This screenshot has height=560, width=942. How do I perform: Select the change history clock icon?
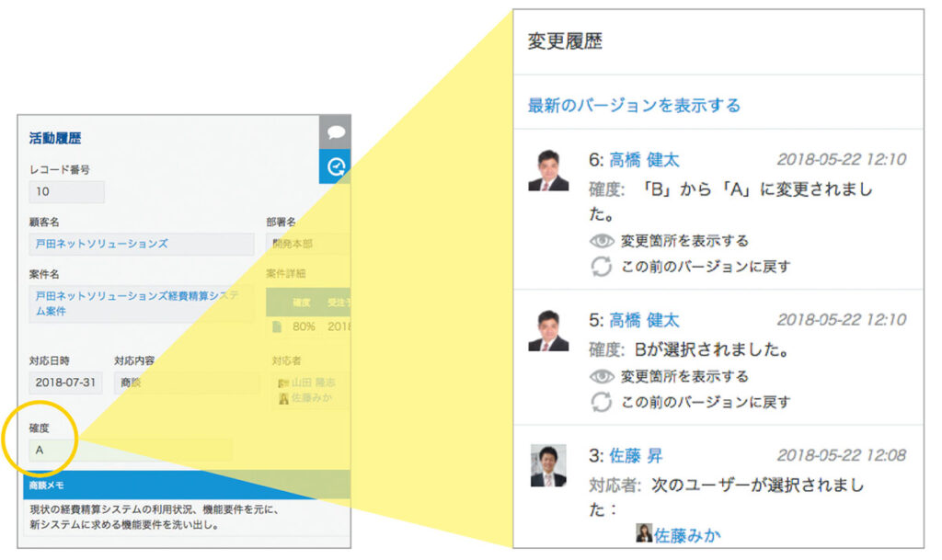pyautogui.click(x=337, y=167)
